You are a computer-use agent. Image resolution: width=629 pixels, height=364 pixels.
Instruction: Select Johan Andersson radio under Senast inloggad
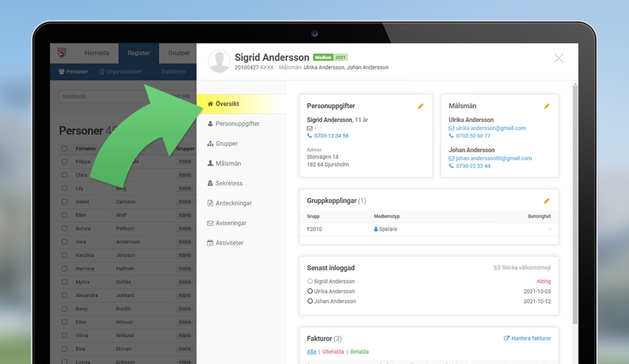tap(310, 301)
